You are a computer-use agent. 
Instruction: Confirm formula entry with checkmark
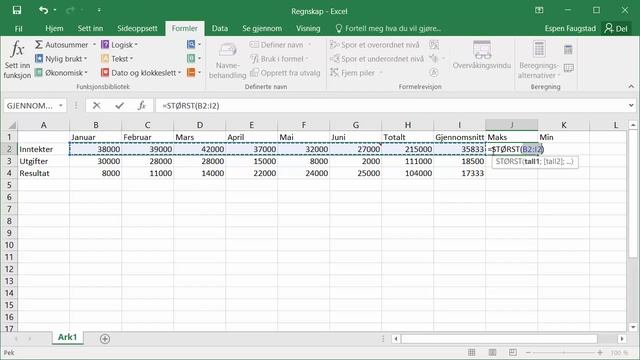pyautogui.click(x=119, y=106)
